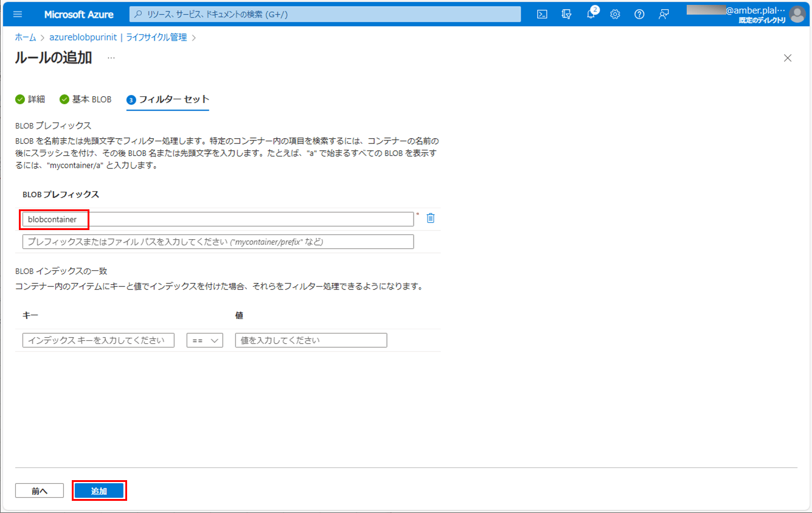Switch to the 基本 BLOB step tab

tap(86, 99)
